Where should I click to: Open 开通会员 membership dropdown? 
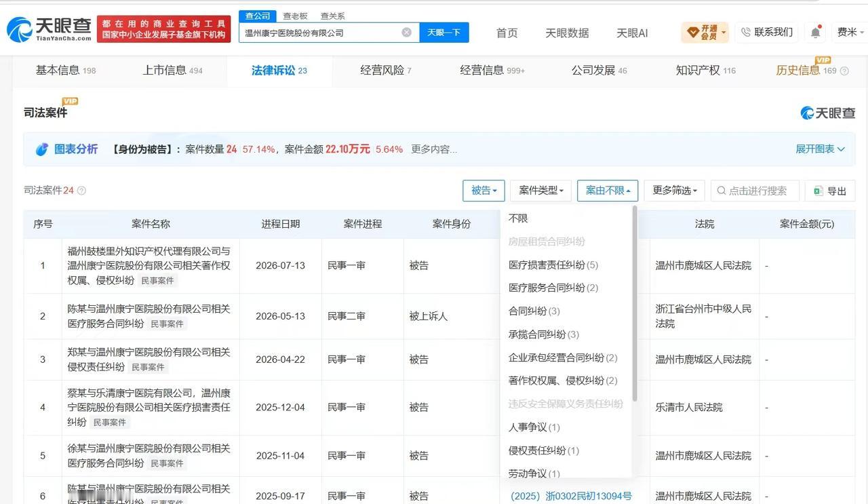tap(705, 32)
